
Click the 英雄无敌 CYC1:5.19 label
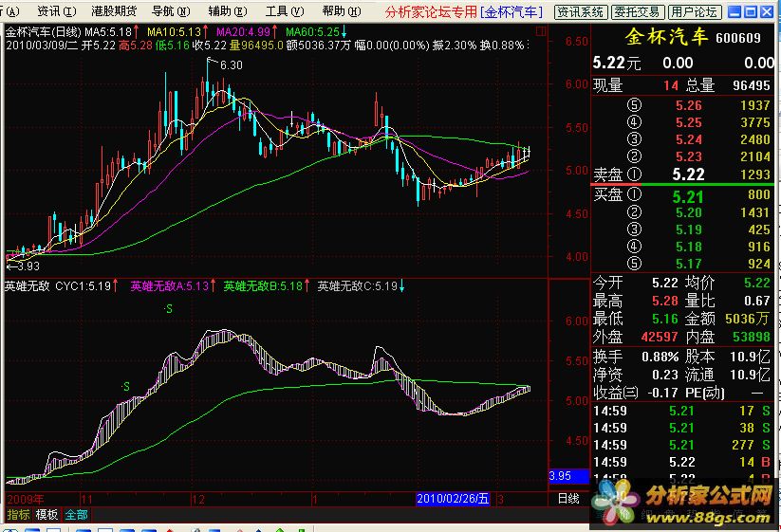coord(62,286)
